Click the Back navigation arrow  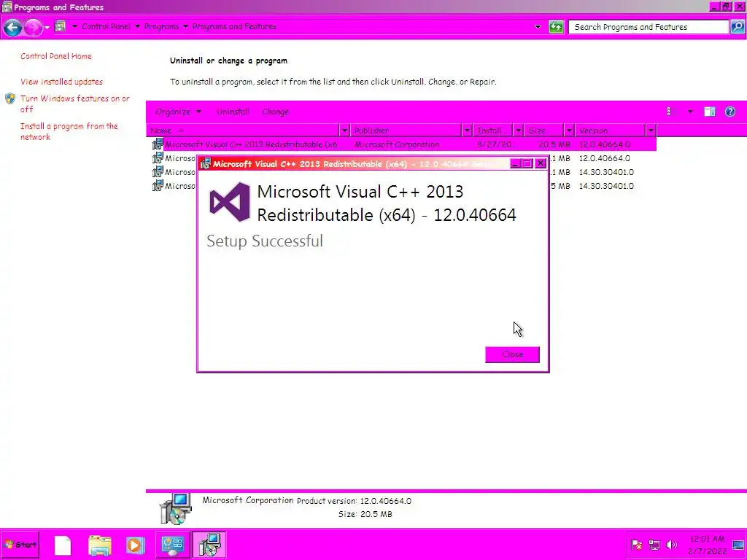click(x=13, y=27)
